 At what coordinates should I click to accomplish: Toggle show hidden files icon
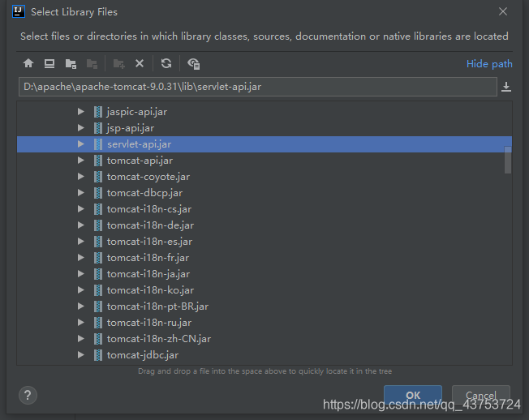tap(194, 64)
